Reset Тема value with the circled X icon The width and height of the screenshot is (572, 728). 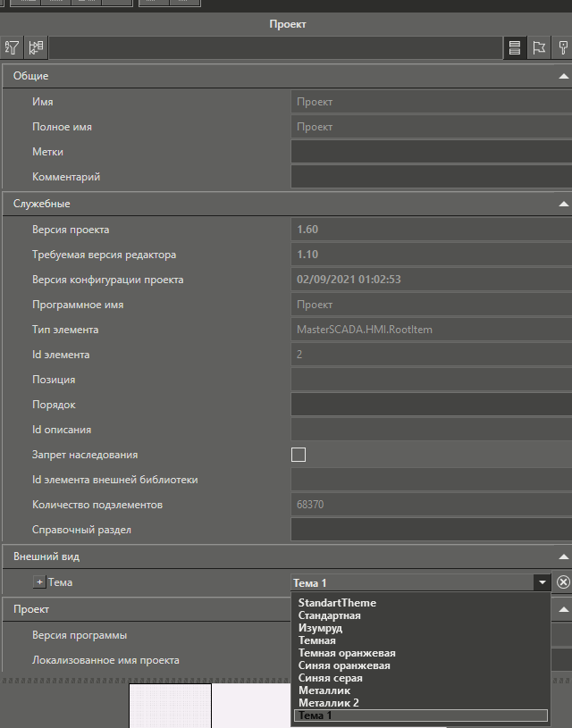pos(563,582)
